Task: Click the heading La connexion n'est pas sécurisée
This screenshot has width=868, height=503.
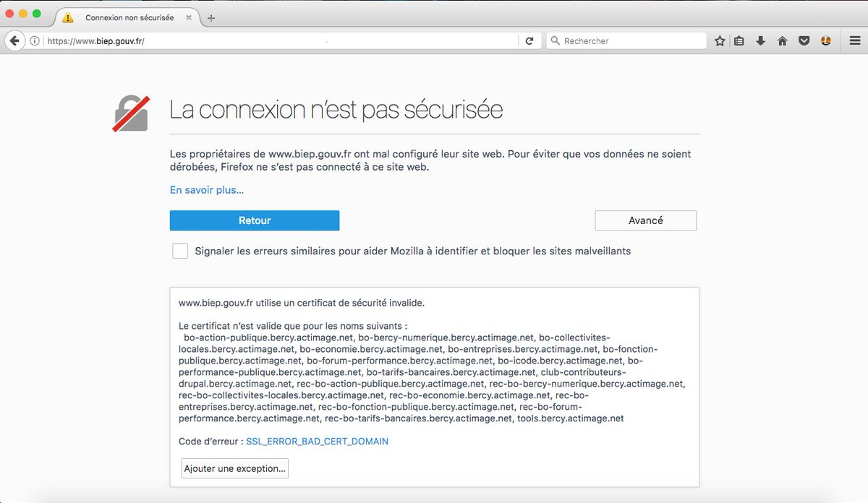Action: [336, 110]
